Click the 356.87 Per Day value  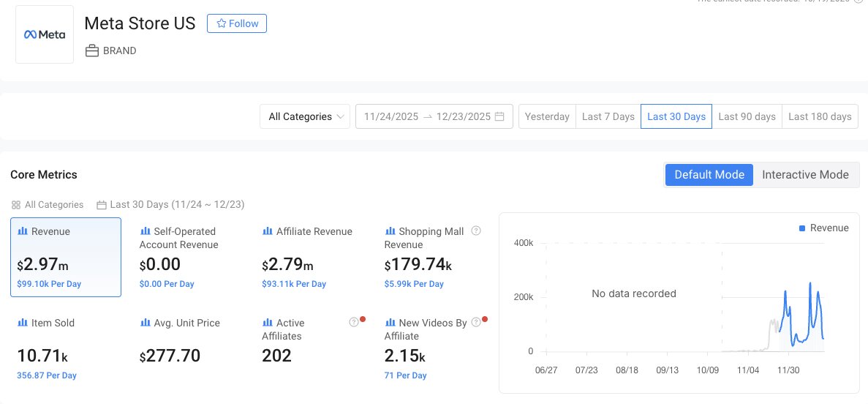tap(47, 375)
